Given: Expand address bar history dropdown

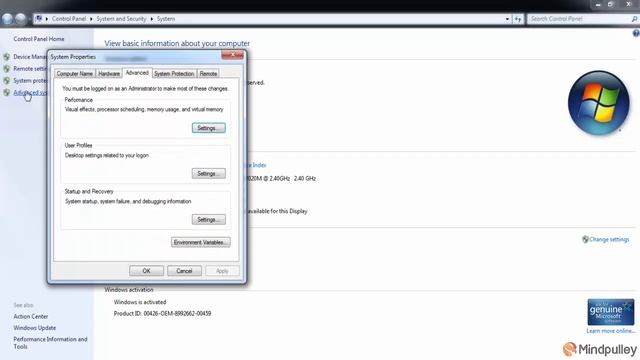Looking at the screenshot, I should coord(507,19).
